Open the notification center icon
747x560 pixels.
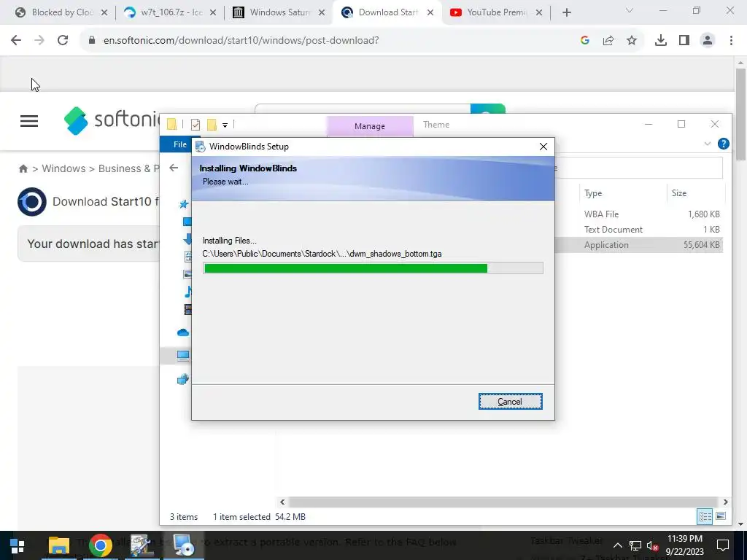pyautogui.click(x=723, y=545)
